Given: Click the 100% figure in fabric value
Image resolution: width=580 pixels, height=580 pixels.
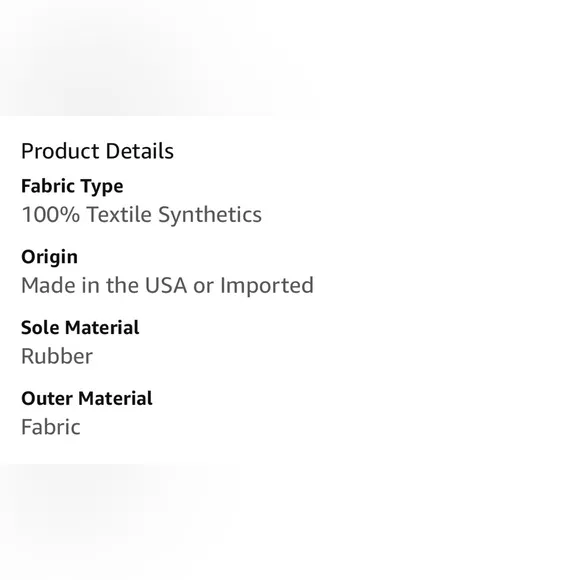Looking at the screenshot, I should point(50,215).
